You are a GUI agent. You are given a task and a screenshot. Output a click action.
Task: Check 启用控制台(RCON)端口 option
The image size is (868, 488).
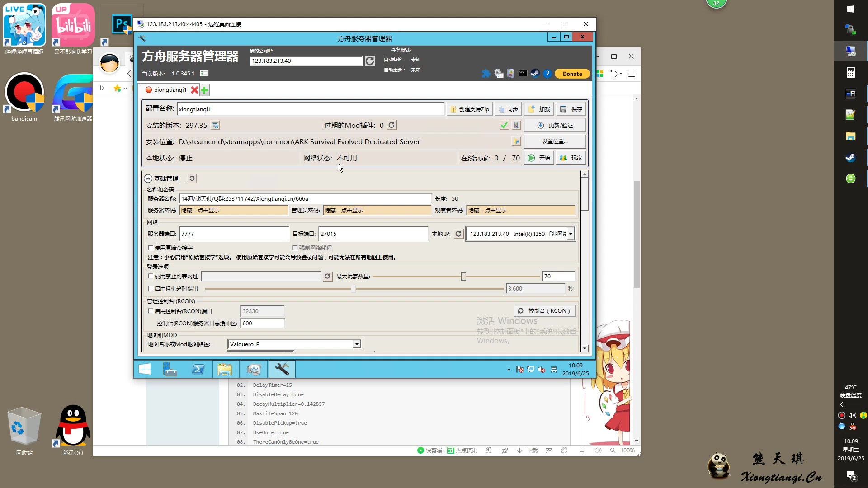point(151,311)
